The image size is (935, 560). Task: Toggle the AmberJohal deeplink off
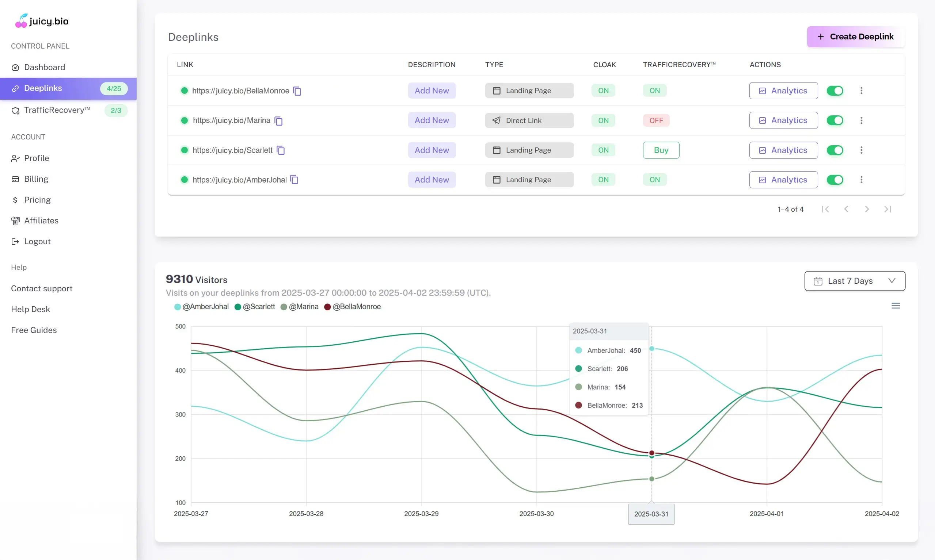tap(835, 180)
